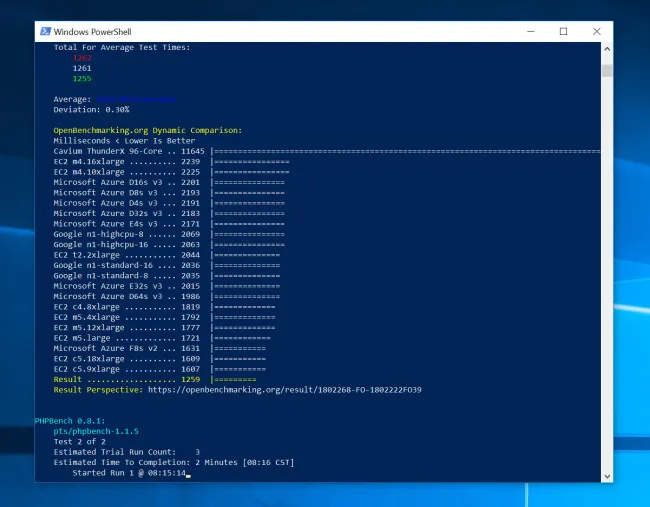This screenshot has height=507, width=650.
Task: Click 'Google n1-standard-16' row
Action: [x=167, y=265]
